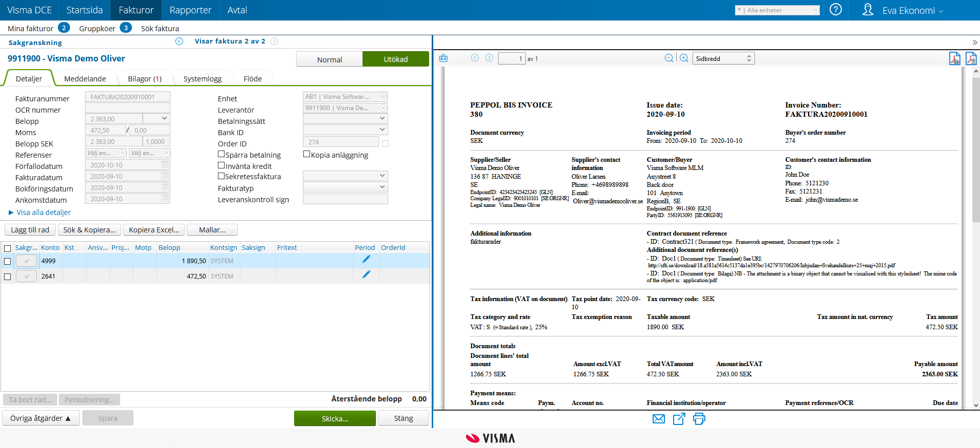980x448 pixels.
Task: Open Enhet lookup list icon
Action: click(383, 97)
